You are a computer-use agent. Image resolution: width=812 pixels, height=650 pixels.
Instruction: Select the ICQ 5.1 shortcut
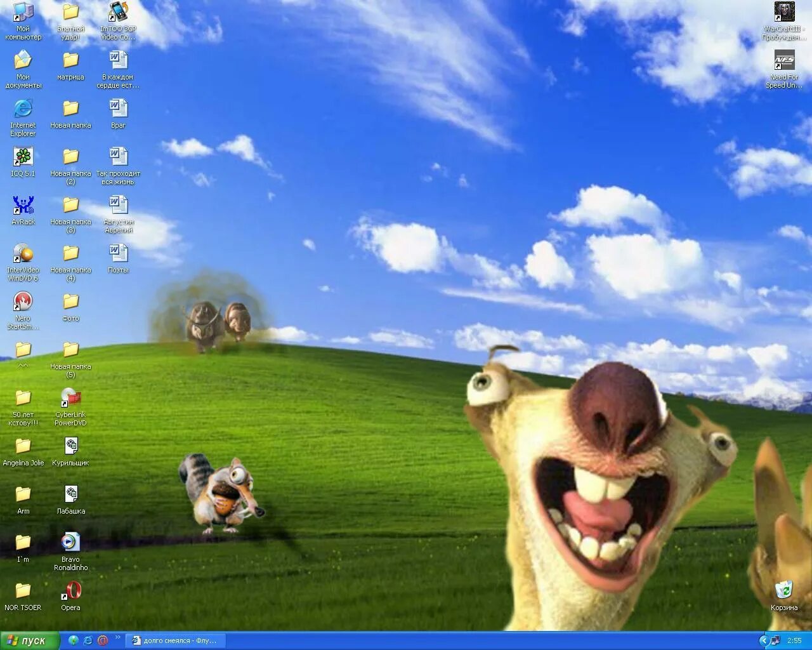click(x=23, y=162)
